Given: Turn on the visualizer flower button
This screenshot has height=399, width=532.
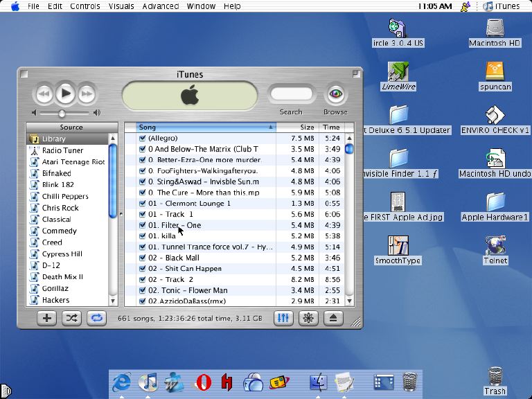Looking at the screenshot, I should 308,318.
